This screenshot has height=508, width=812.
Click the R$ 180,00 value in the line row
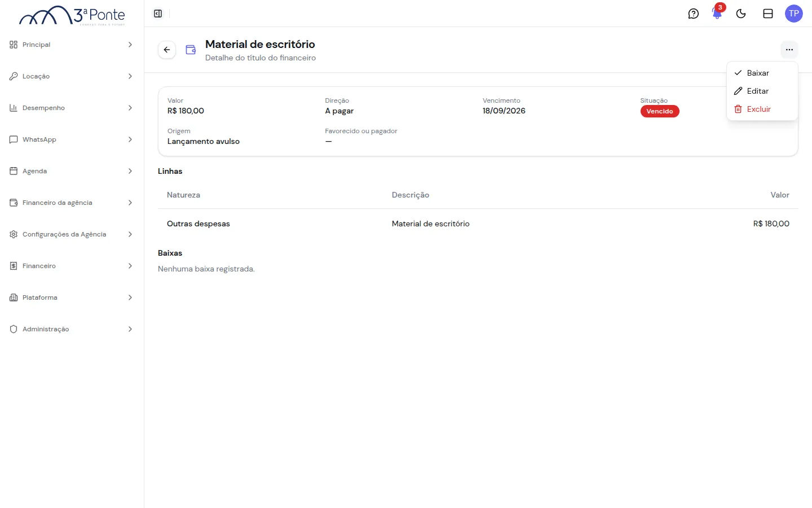771,224
